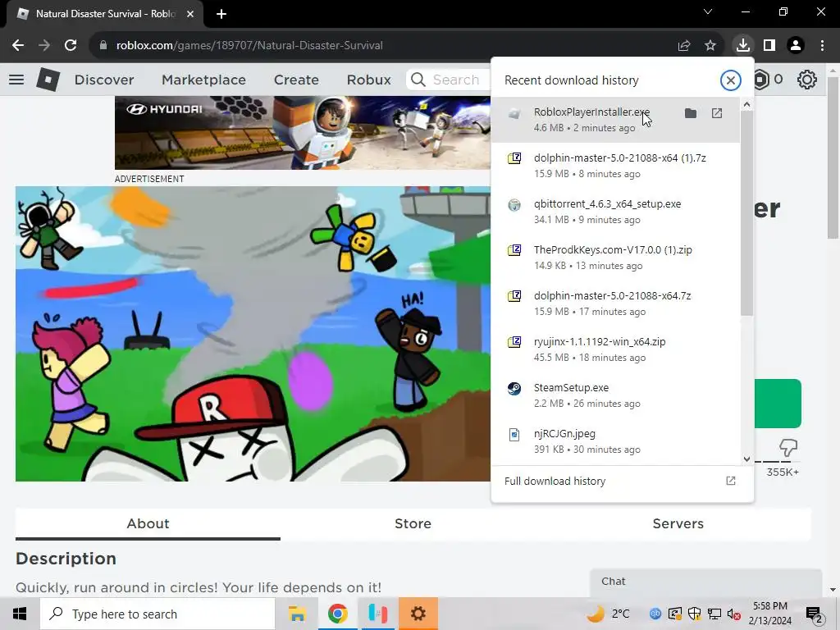Open Discover in Roblox navigation

104,80
